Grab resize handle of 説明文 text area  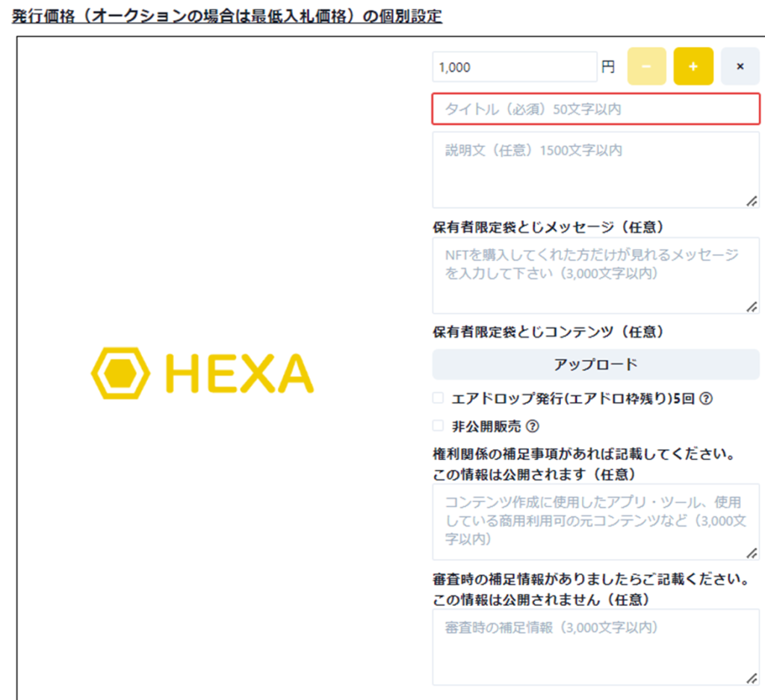coord(752,201)
